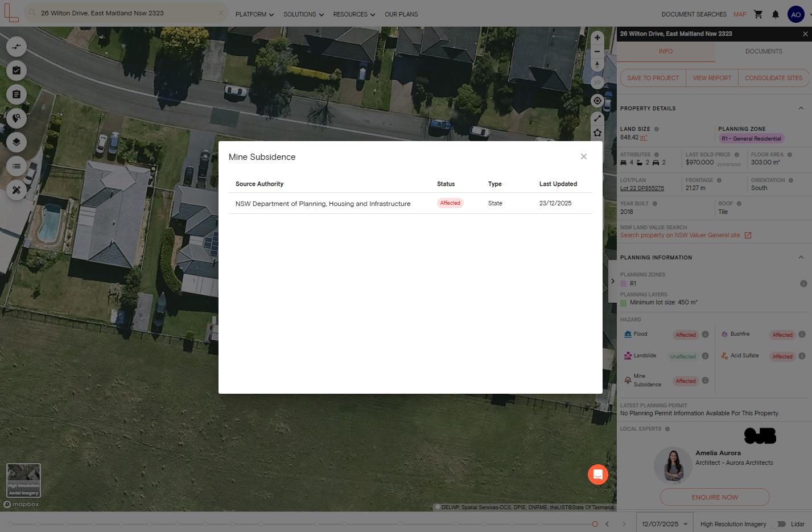812x532 pixels.
Task: Switch to the Info tab
Action: tap(666, 51)
